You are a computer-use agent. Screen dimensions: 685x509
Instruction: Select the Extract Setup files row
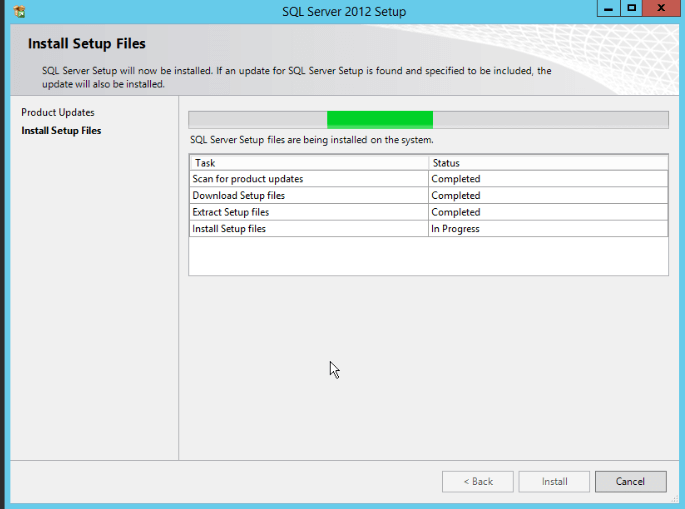point(308,212)
